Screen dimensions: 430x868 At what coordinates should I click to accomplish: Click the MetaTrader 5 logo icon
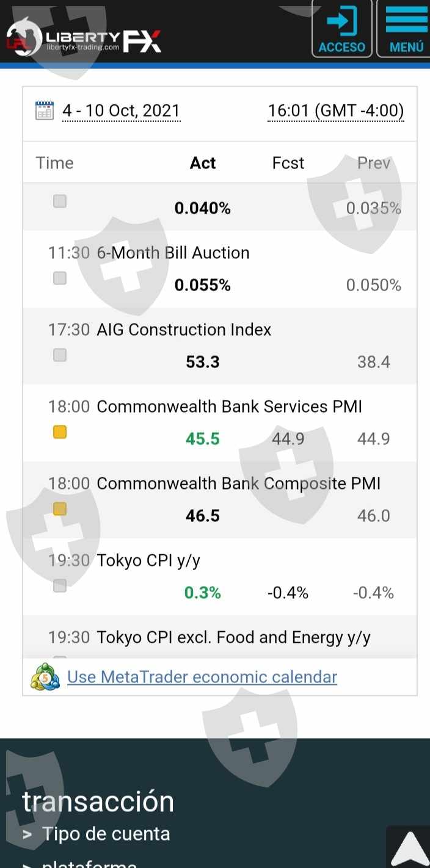point(45,677)
